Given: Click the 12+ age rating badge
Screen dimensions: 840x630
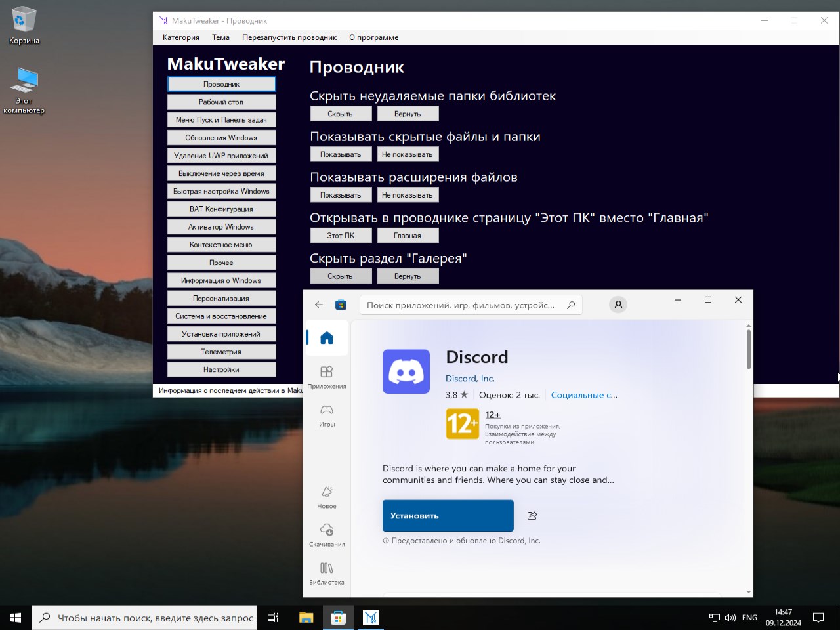Looking at the screenshot, I should [462, 424].
